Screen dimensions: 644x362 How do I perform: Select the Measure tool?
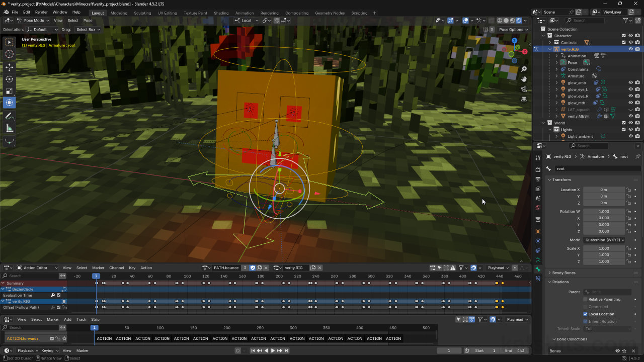(x=10, y=129)
